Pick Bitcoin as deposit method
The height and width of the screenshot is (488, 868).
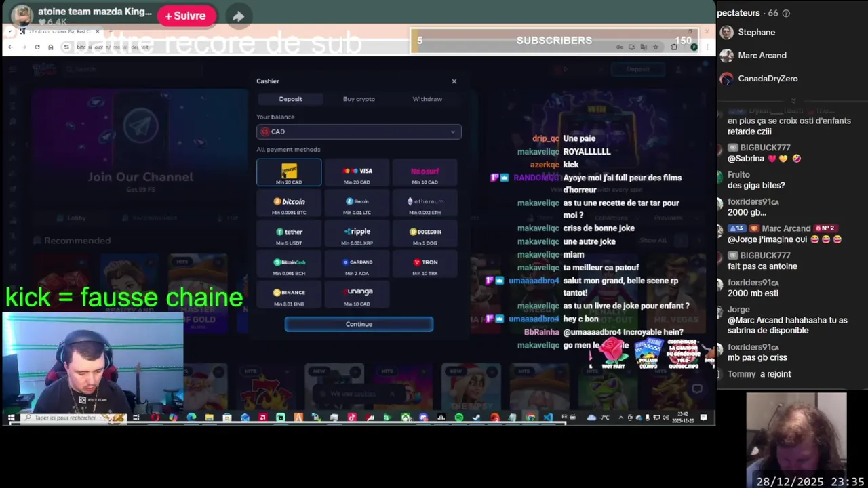tap(289, 203)
